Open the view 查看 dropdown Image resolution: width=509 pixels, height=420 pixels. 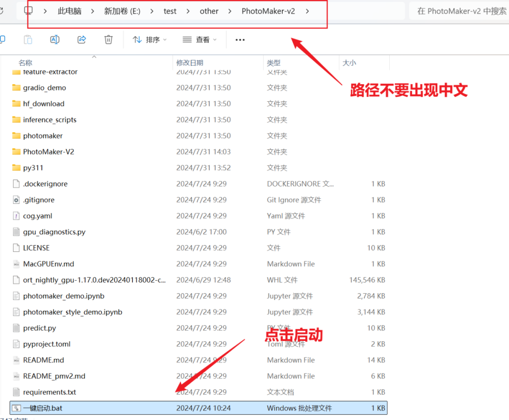(200, 40)
